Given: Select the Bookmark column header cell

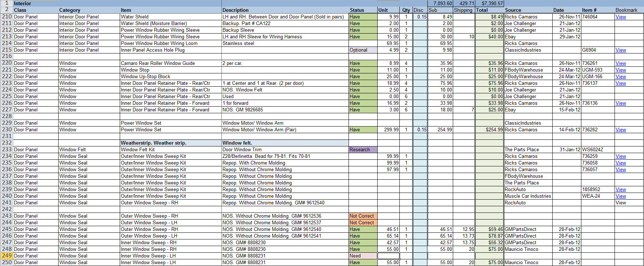Looking at the screenshot, I should tap(629, 10).
